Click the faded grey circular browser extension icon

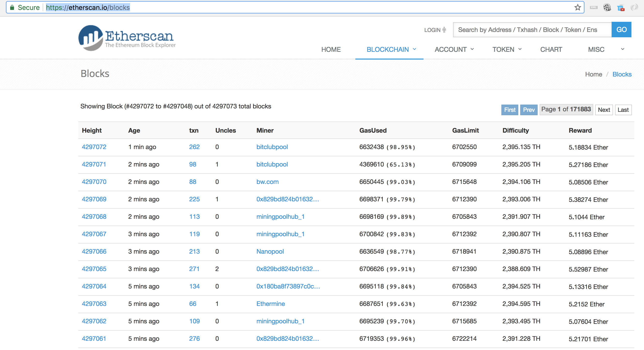point(634,8)
